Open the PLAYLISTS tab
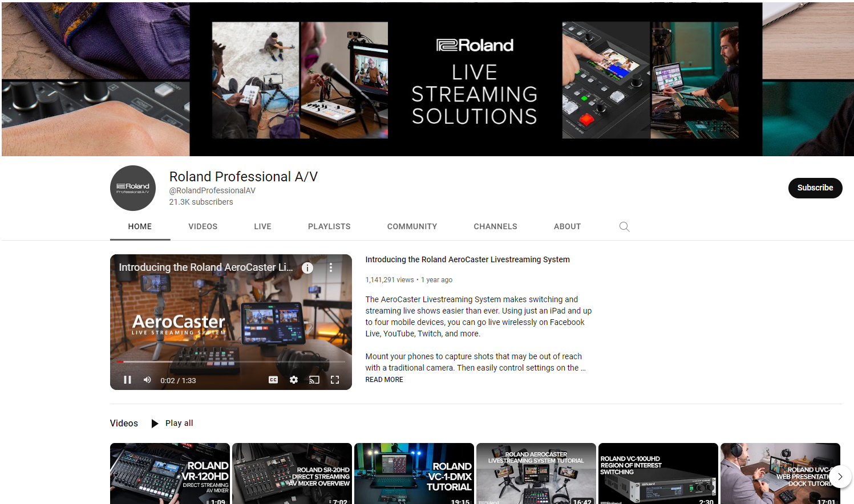Screen dimensions: 854x504 click(329, 226)
